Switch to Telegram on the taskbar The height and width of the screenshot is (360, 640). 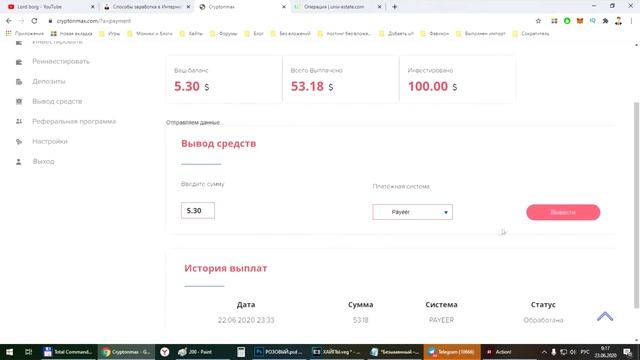coord(452,352)
